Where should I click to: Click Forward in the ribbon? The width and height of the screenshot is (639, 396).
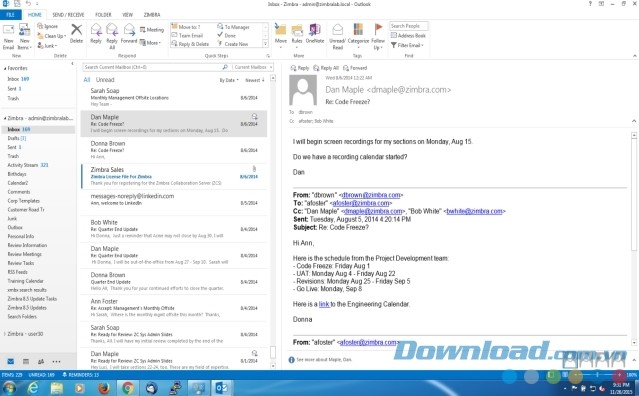tap(129, 33)
